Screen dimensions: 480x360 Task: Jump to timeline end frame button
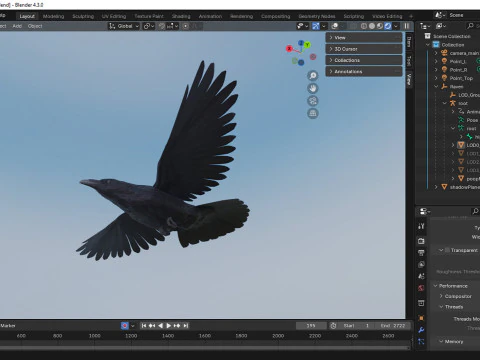186,326
